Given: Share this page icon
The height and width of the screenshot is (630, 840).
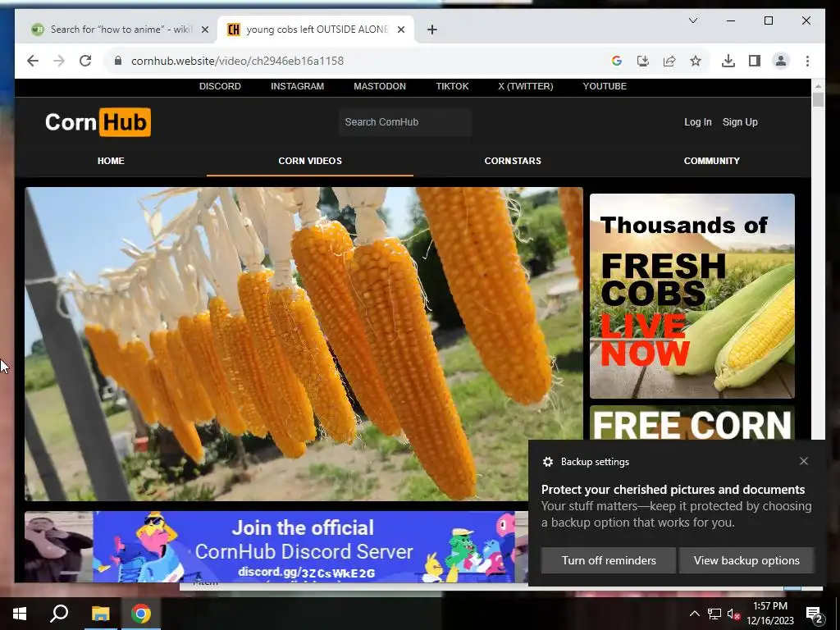Looking at the screenshot, I should pyautogui.click(x=669, y=61).
